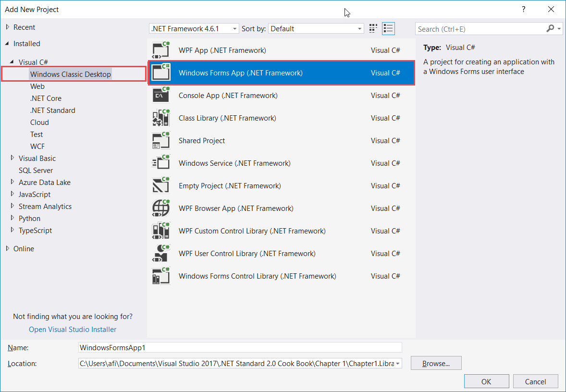Select the .NET Core category
566x392 pixels.
(46, 98)
